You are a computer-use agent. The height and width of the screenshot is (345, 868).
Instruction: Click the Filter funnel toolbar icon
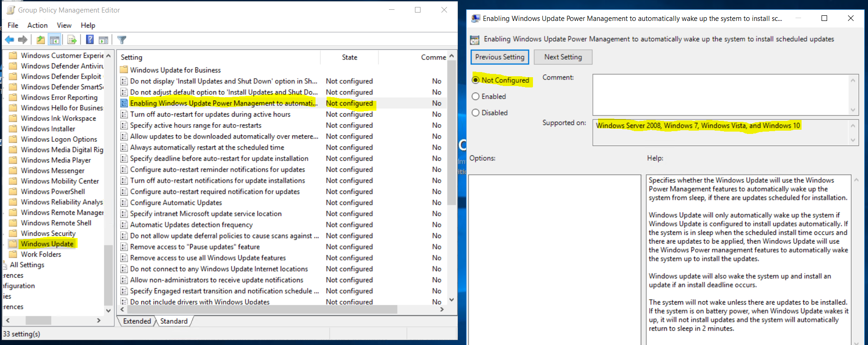click(122, 40)
